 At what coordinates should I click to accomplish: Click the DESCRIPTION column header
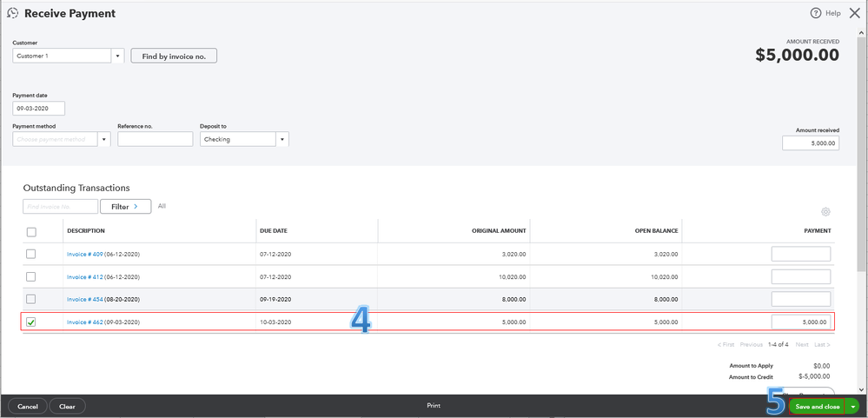[x=86, y=231]
